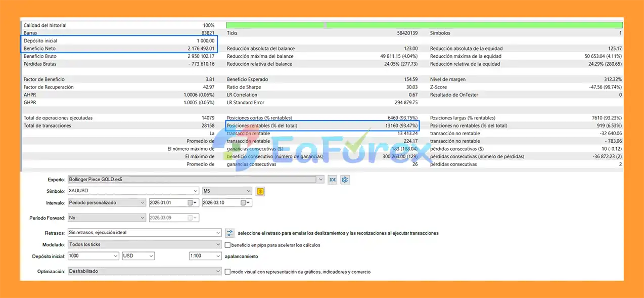Expand the XAUUSD symbol dropdown
Viewport: 644px width, 298px height.
click(133, 191)
